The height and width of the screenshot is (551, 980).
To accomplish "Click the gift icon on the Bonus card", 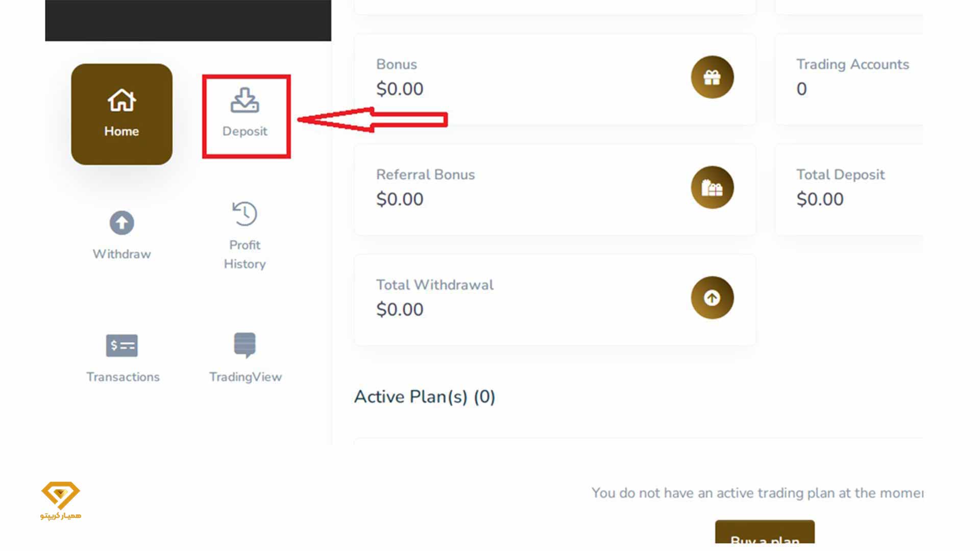I will [712, 77].
